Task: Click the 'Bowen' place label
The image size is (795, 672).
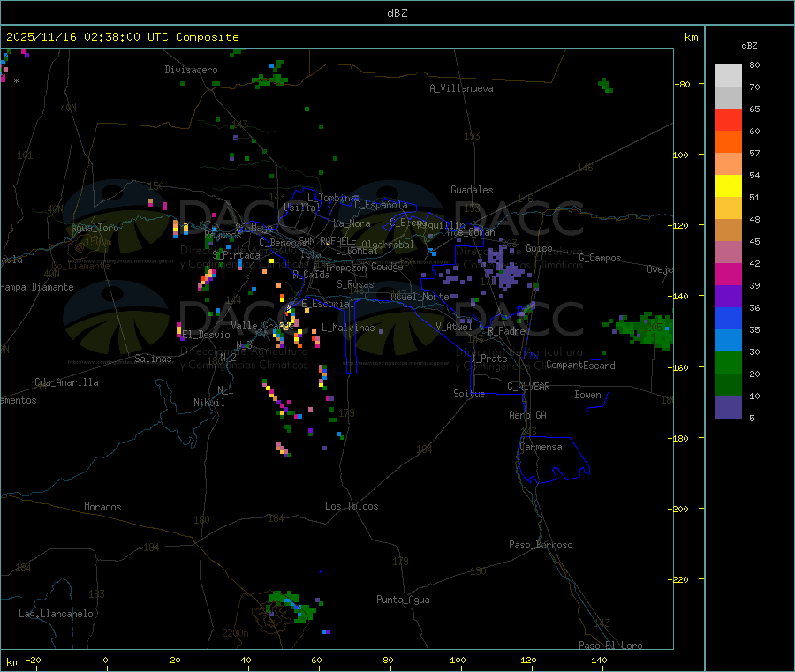Action: 587,395
